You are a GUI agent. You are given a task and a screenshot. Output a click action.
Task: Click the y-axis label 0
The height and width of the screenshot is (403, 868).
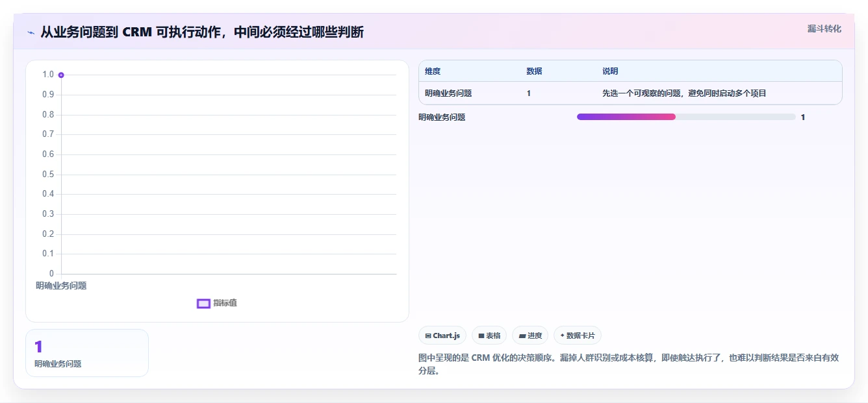point(52,274)
